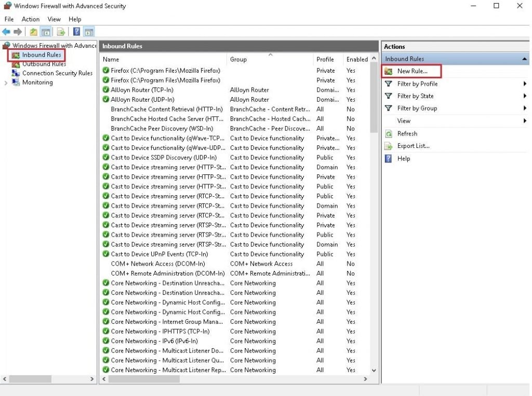Open the View submenu arrow in Actions
This screenshot has height=396, width=532.
[525, 121]
